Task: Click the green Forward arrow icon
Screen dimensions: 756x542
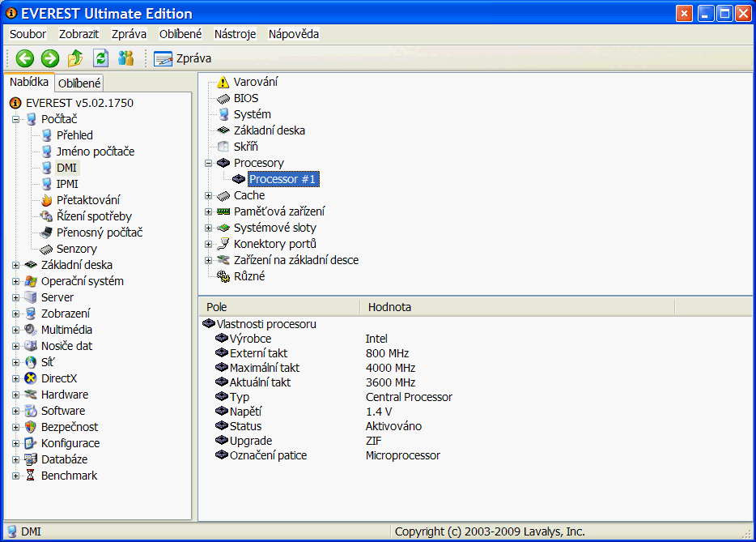Action: (x=50, y=58)
